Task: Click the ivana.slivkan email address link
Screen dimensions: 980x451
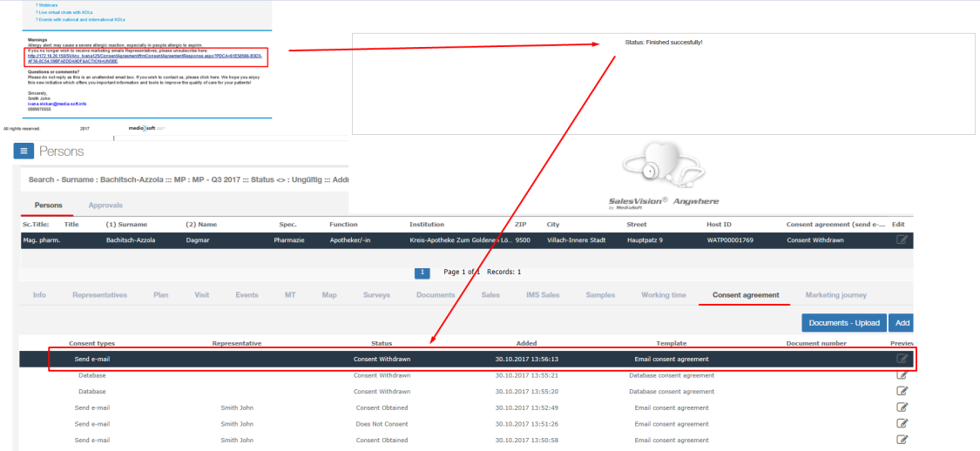Action: tap(57, 104)
